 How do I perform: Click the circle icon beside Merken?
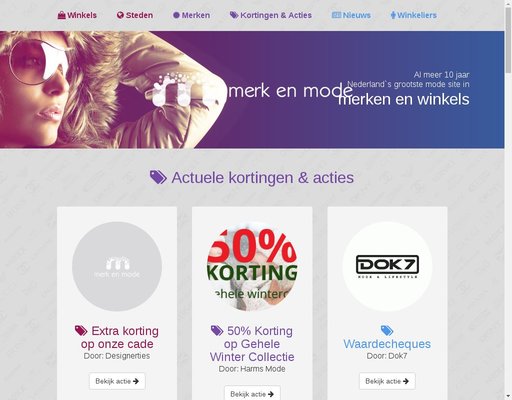click(176, 15)
